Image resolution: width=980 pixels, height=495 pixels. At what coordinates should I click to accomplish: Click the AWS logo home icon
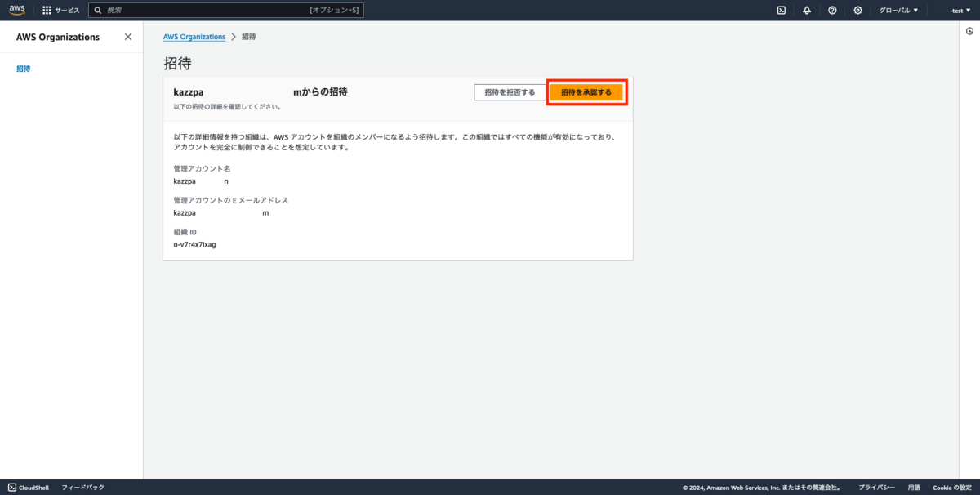point(17,10)
